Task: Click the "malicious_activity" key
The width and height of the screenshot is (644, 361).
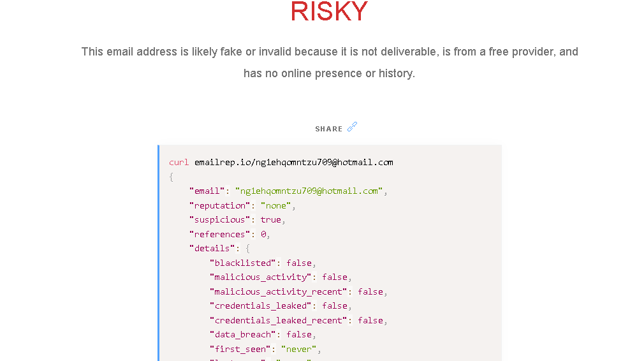Action: point(260,277)
